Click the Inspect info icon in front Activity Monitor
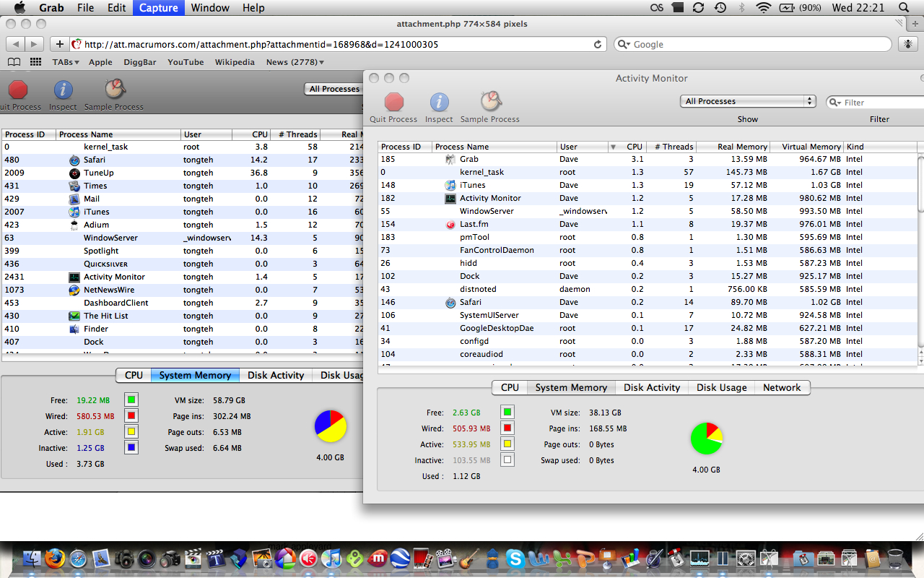Viewport: 924px width, 578px height. click(439, 102)
